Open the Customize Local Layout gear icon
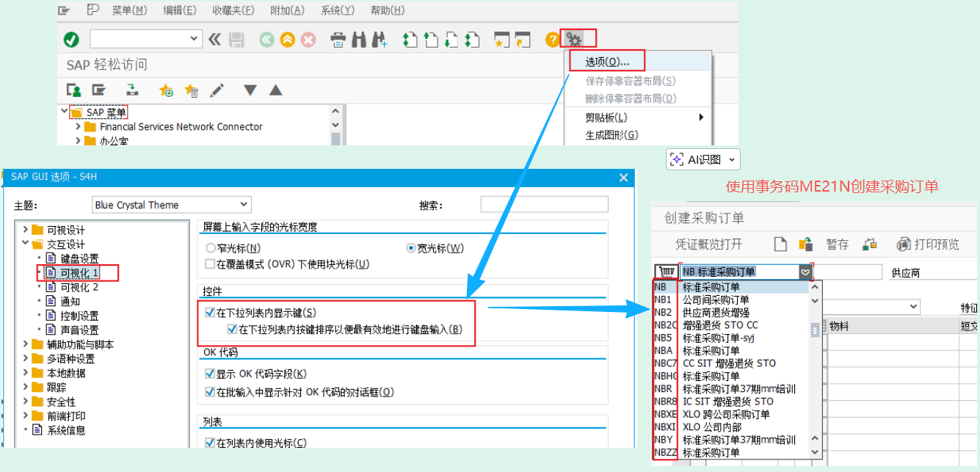 click(x=574, y=39)
